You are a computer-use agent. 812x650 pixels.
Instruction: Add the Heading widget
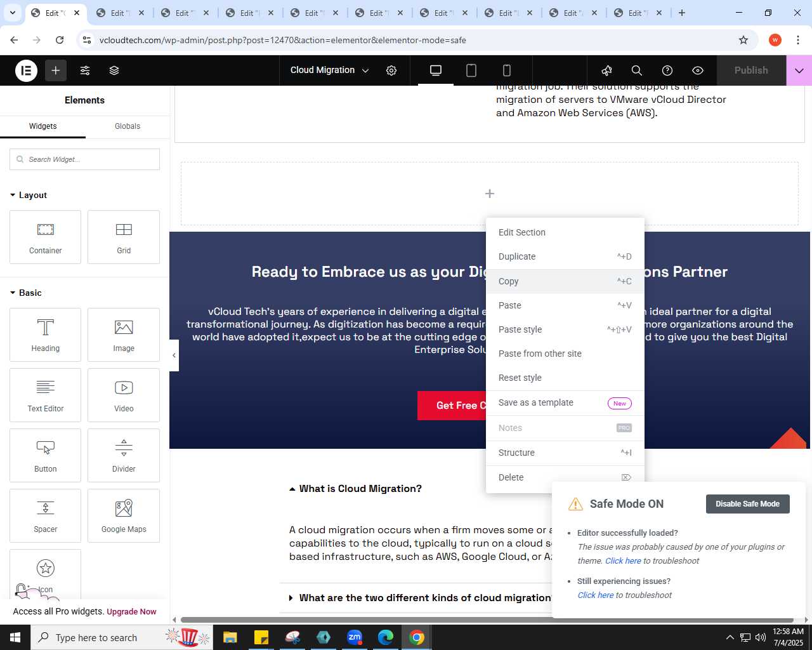pyautogui.click(x=46, y=335)
